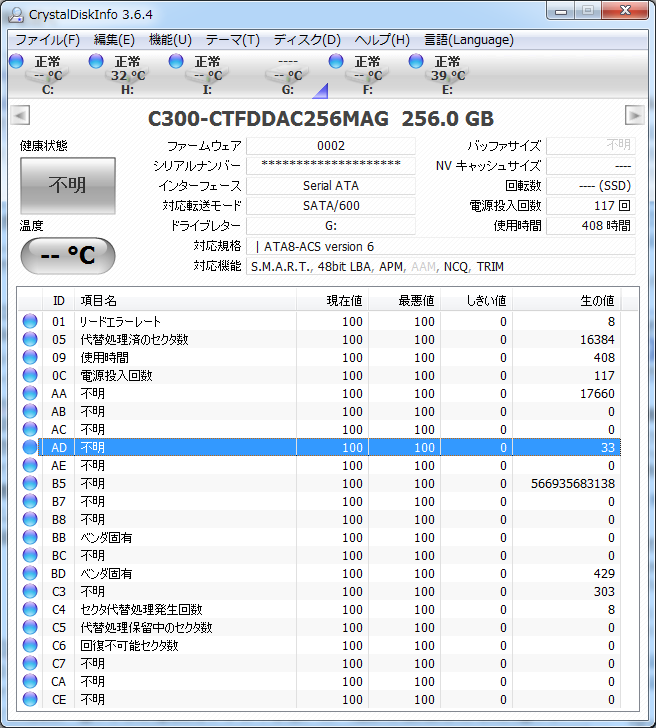Viewport: 656px width, 728px height.
Task: Click status icon for attribute AB
Action: pos(30,411)
